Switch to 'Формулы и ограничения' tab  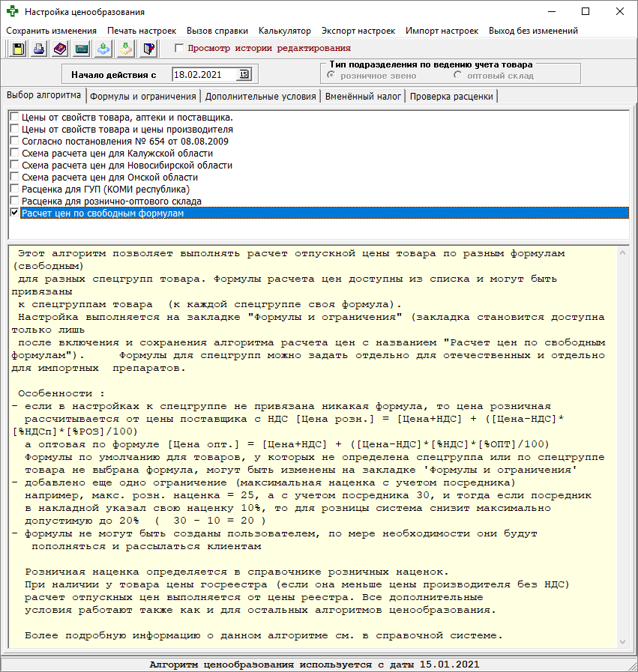coord(142,97)
